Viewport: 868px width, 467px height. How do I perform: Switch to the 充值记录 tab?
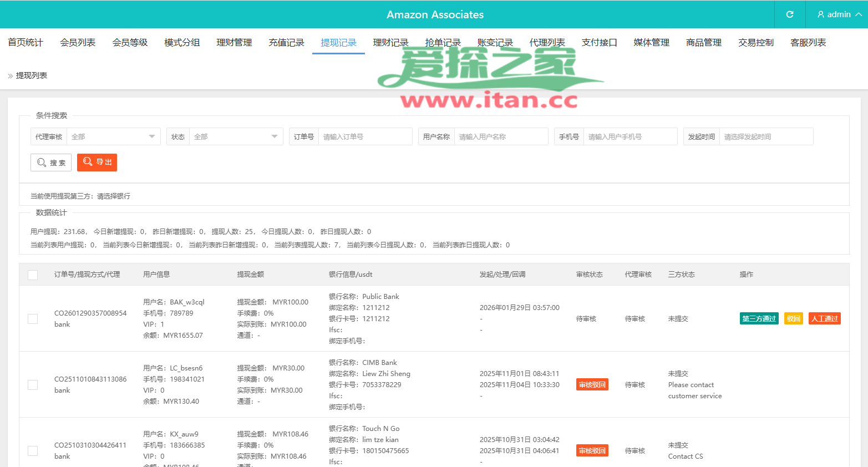pos(286,43)
